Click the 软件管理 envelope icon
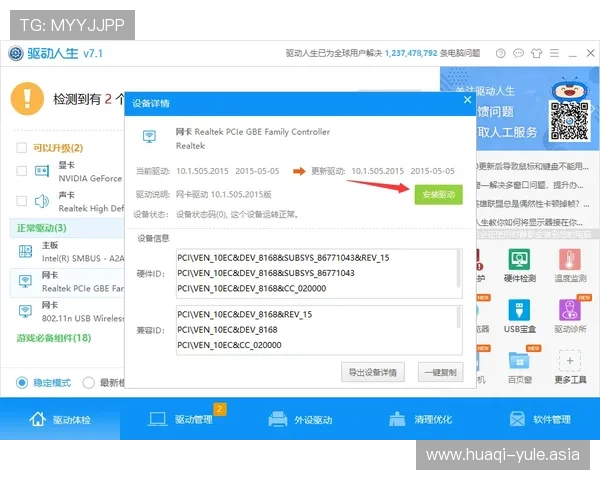This screenshot has height=480, width=600. click(x=517, y=419)
